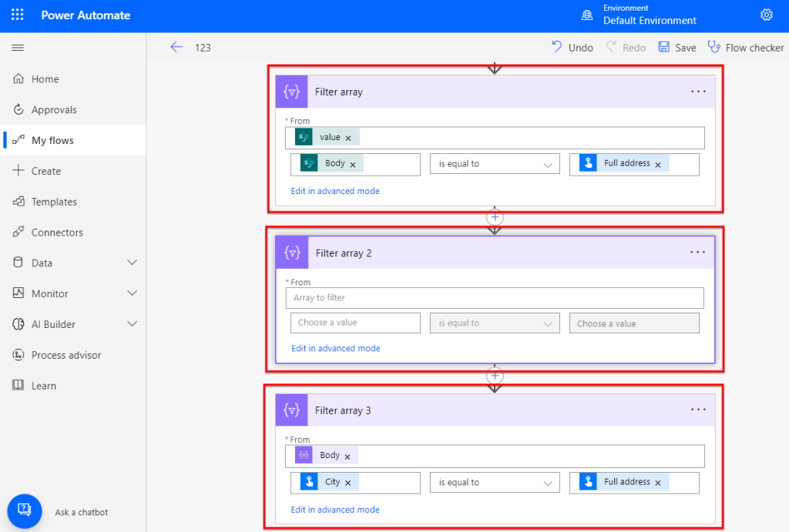Remove the Body token in Filter array condition
This screenshot has height=532, width=789.
tap(353, 165)
